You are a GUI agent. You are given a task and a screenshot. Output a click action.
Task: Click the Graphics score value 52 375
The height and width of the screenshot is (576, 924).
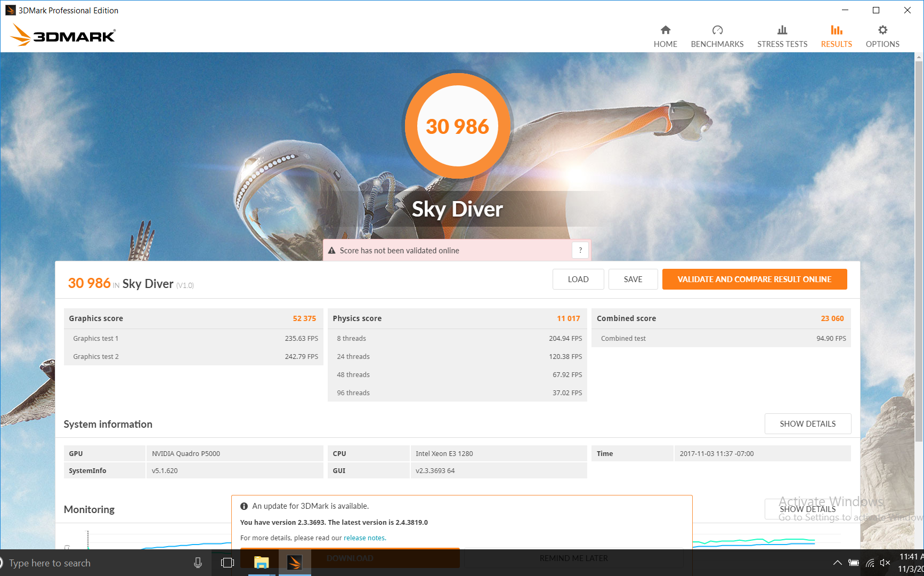[x=304, y=318]
